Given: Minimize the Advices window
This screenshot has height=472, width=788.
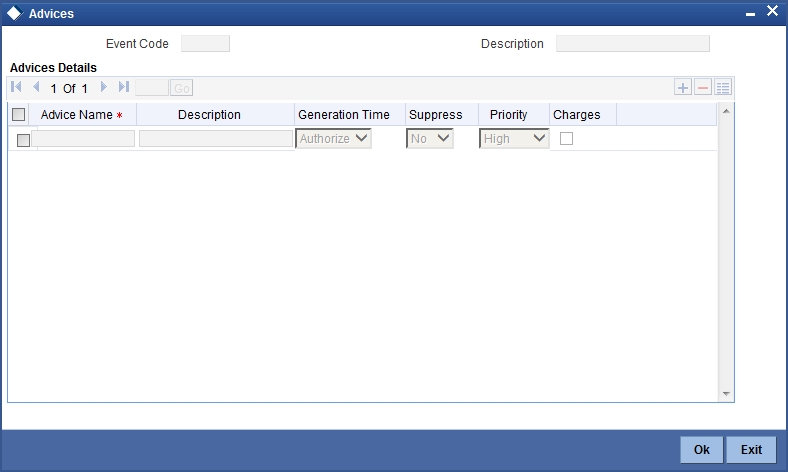Looking at the screenshot, I should pos(750,15).
